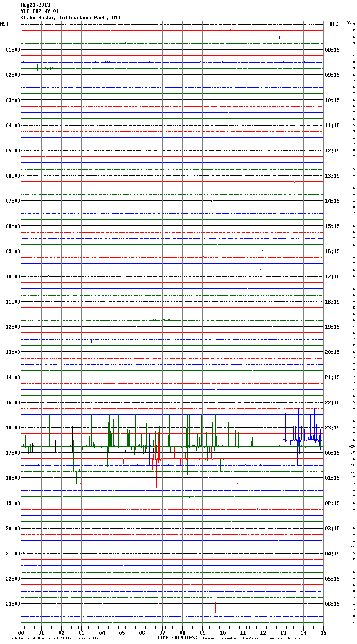
Task: Select the 10:00 MST time label
Action: click(x=13, y=277)
